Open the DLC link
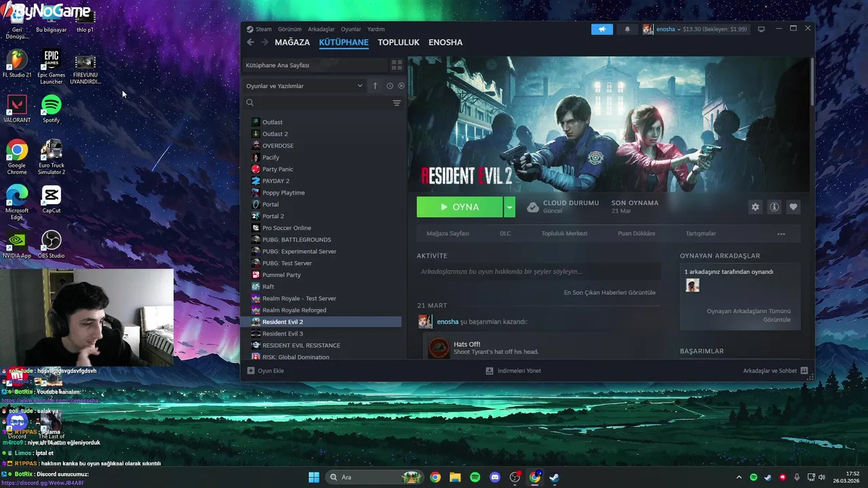The image size is (868, 488). click(505, 234)
